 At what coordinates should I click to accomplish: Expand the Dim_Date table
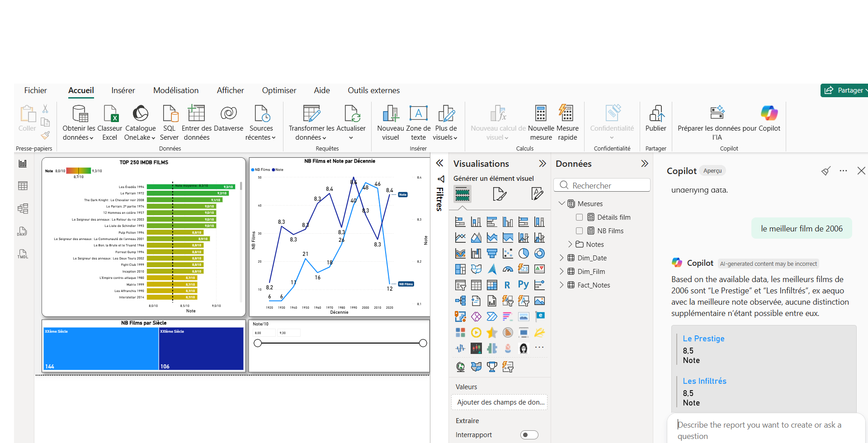562,258
